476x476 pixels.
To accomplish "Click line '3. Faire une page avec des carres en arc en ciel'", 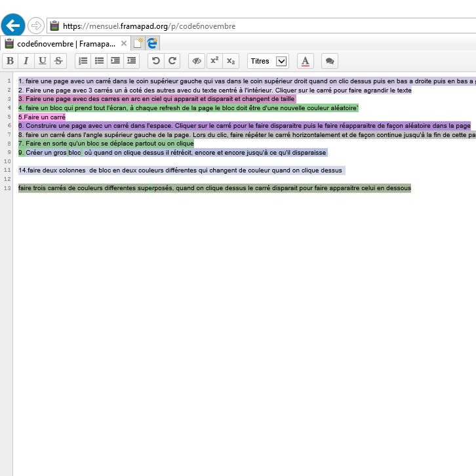I will (157, 99).
